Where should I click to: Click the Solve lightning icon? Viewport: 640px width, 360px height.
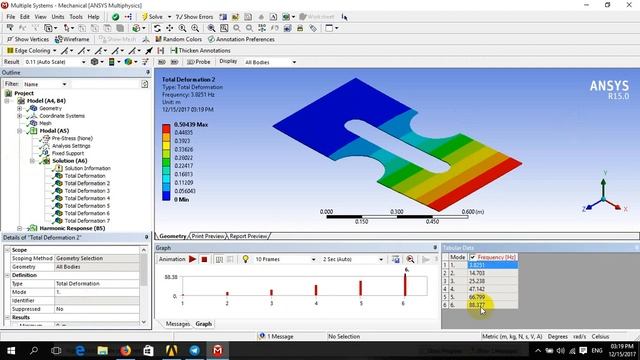coord(144,17)
